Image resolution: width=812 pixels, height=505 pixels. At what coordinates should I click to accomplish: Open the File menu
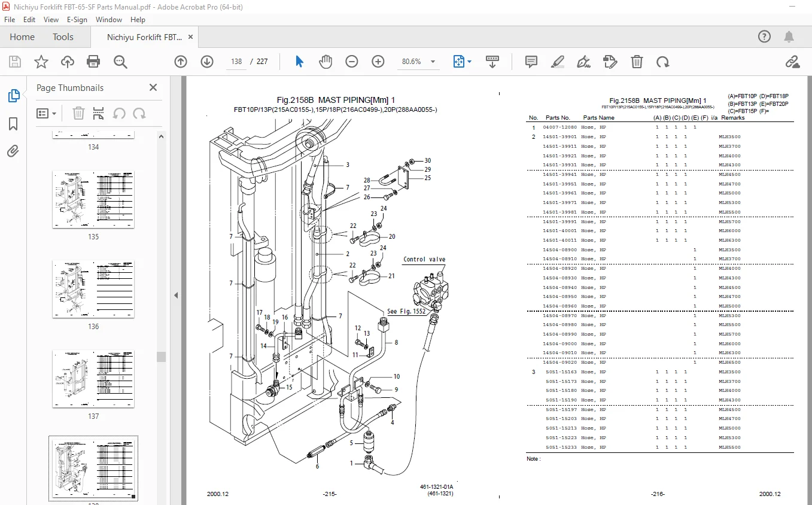click(10, 20)
